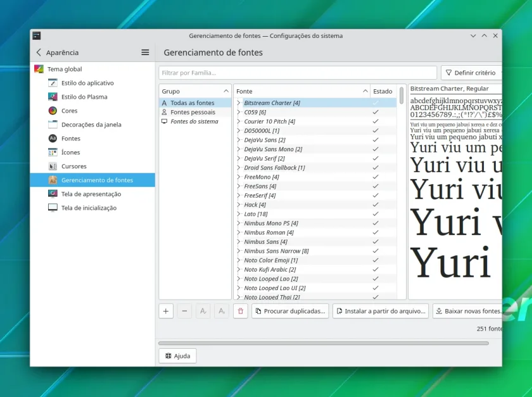
Task: Toggle state checkmark for Lato
Action: 376,214
